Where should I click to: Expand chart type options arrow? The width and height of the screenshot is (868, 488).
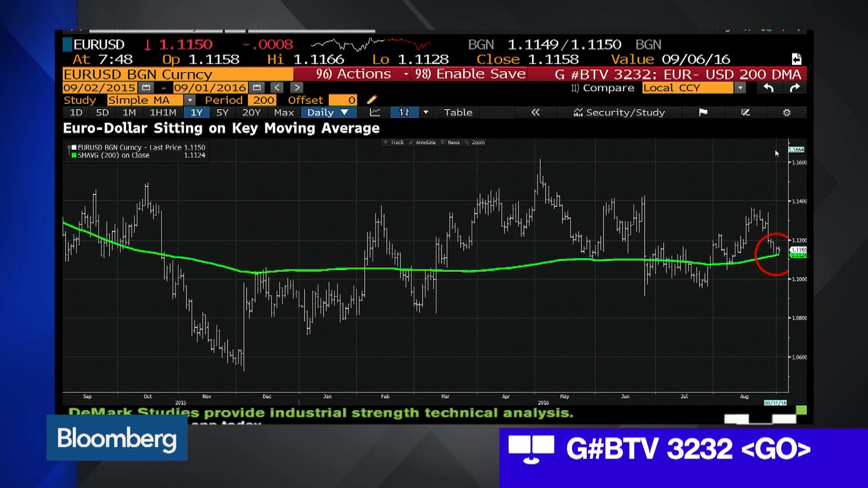(x=425, y=113)
